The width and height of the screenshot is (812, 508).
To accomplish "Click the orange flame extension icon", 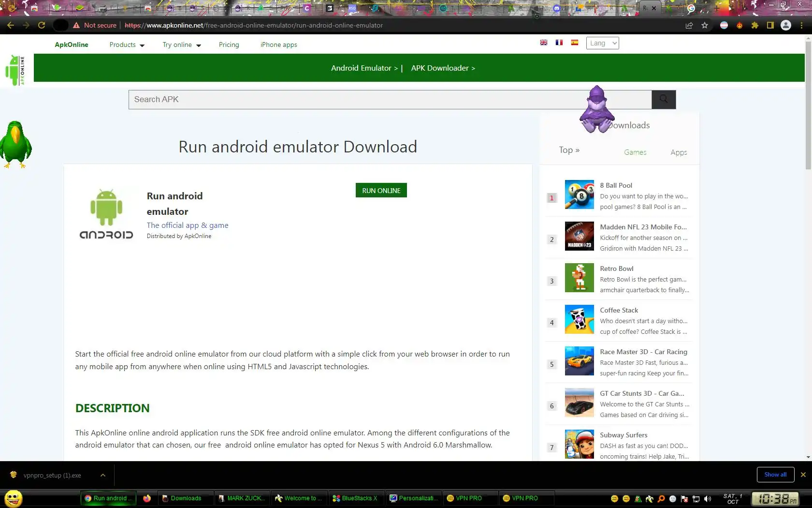I will 739,25.
